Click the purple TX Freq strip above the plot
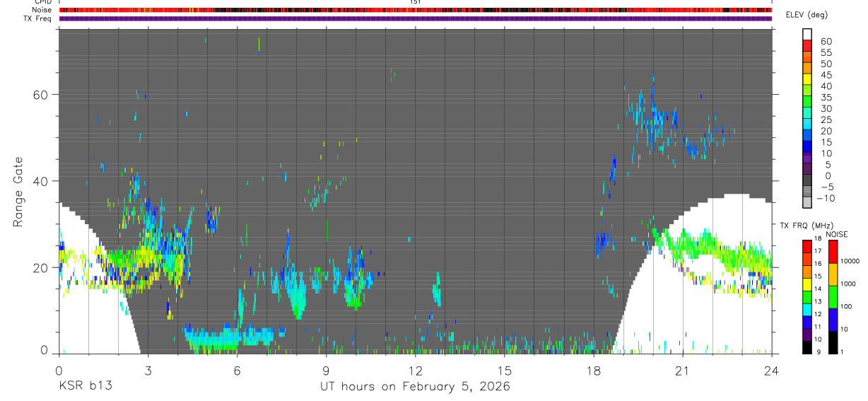868x401 pixels. point(416,18)
